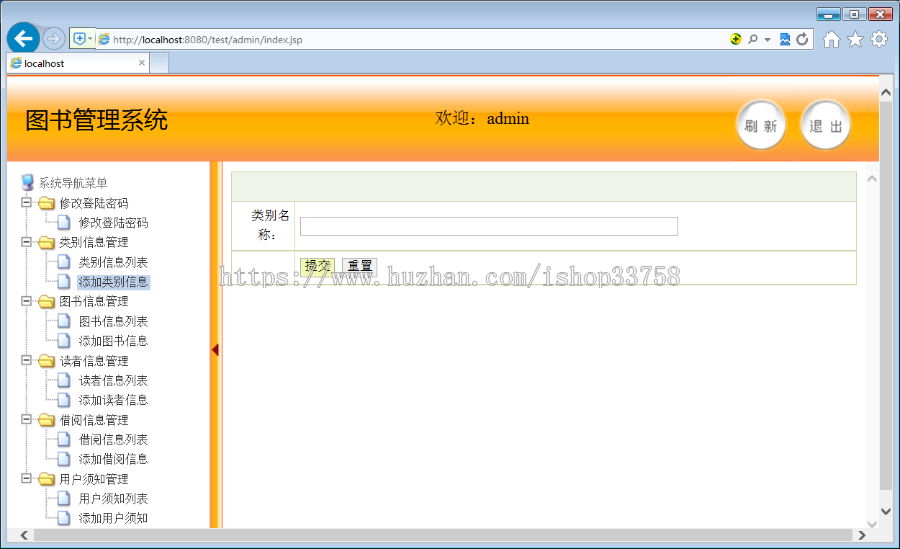The width and height of the screenshot is (900, 549).
Task: Open 借阅信息列表 in the tree
Action: coord(113,440)
